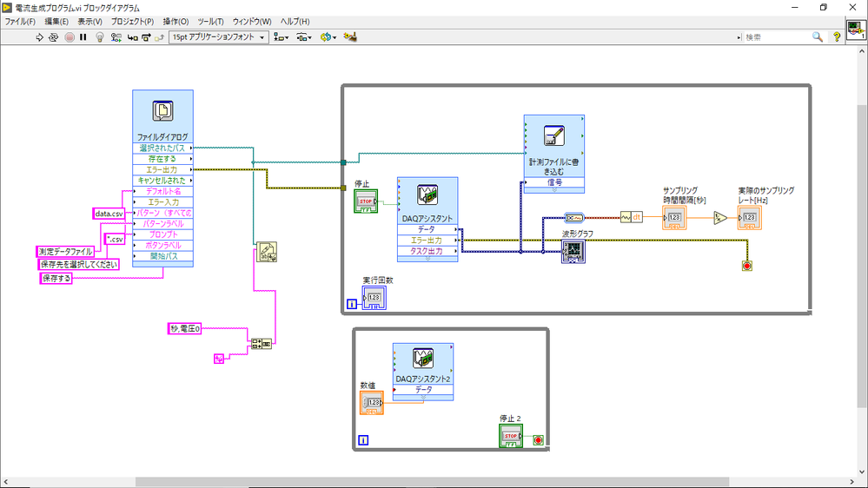The height and width of the screenshot is (488, 868).
Task: Click the 停止 2 STOP button terminal
Action: tap(510, 436)
